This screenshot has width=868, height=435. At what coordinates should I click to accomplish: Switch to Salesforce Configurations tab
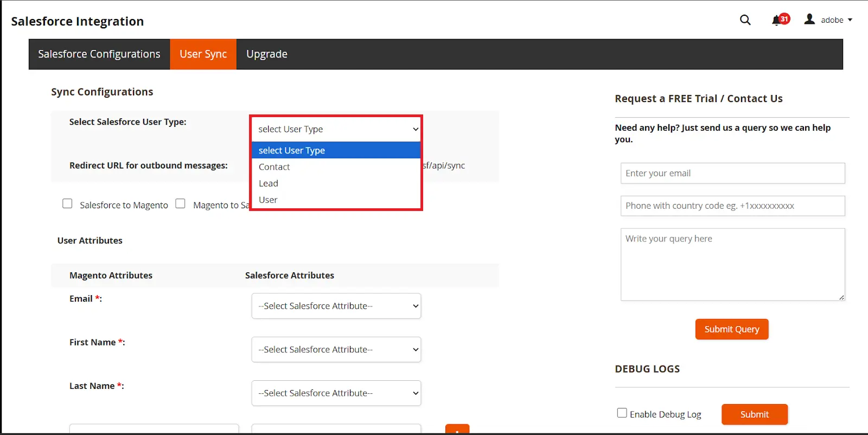pyautogui.click(x=99, y=54)
